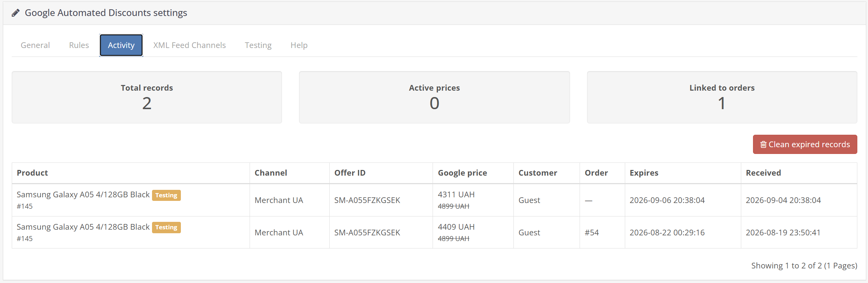This screenshot has height=283, width=868.
Task: Click the Total records stat card
Action: pyautogui.click(x=147, y=97)
